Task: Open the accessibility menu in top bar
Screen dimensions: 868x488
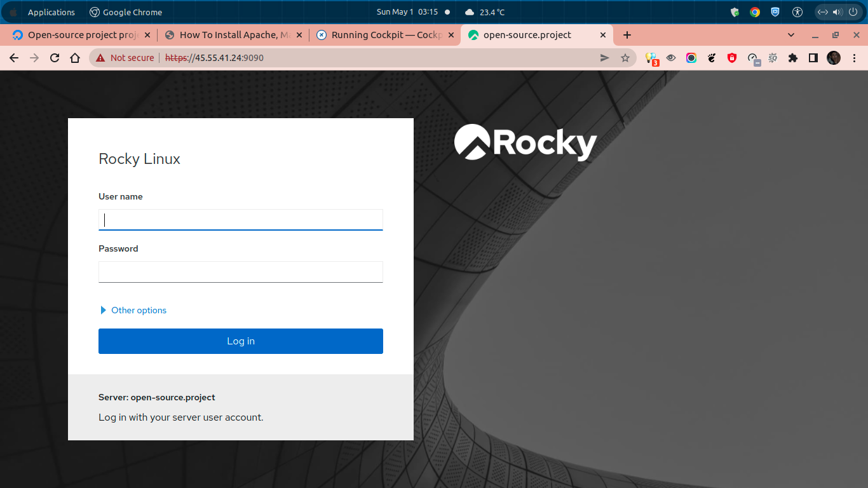Action: tap(798, 12)
